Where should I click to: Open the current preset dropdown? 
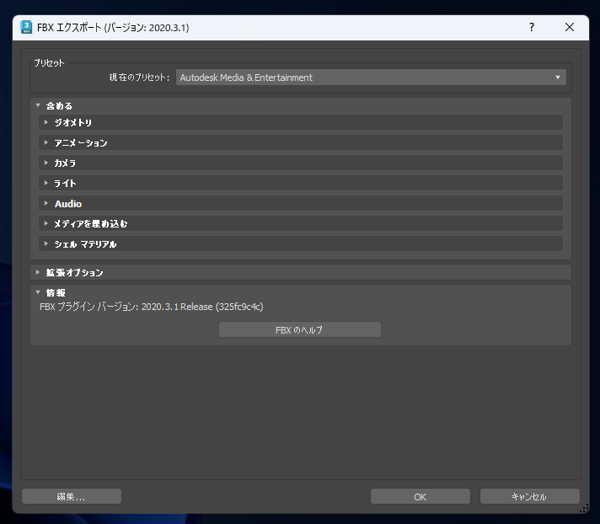(x=370, y=77)
